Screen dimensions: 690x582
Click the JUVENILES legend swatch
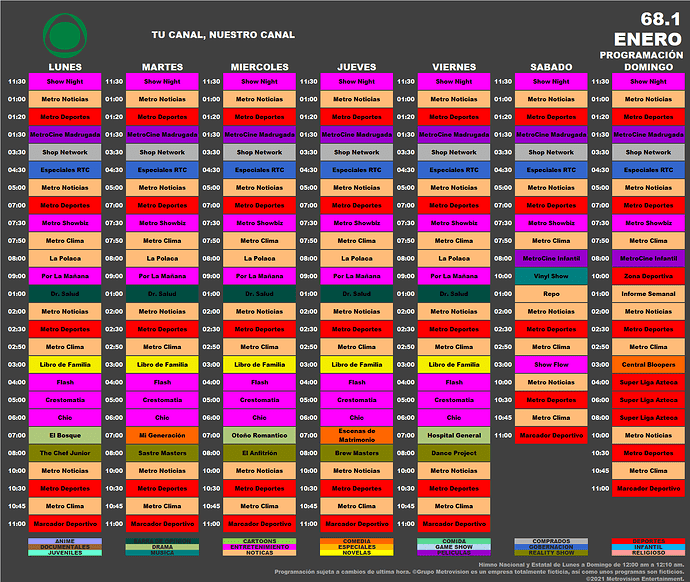click(65, 553)
